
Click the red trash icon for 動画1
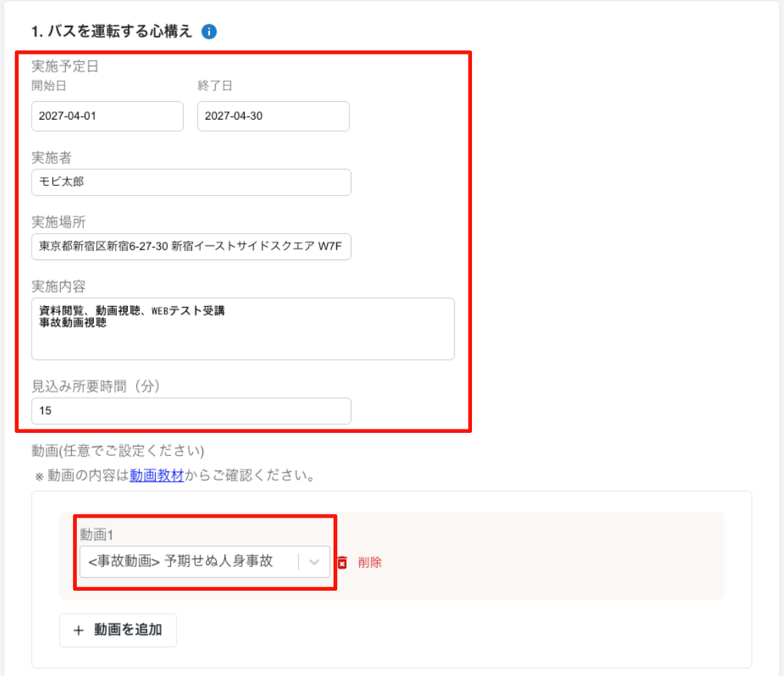point(342,563)
